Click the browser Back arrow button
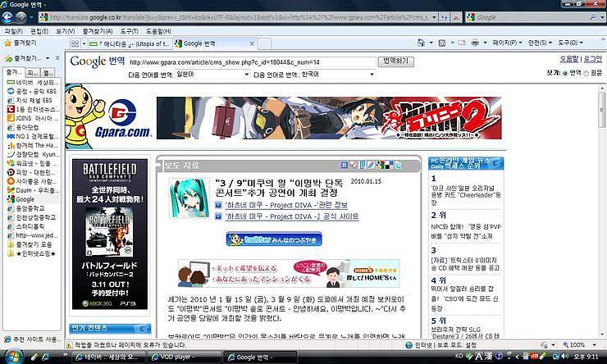The height and width of the screenshot is (364, 607). 8,16
